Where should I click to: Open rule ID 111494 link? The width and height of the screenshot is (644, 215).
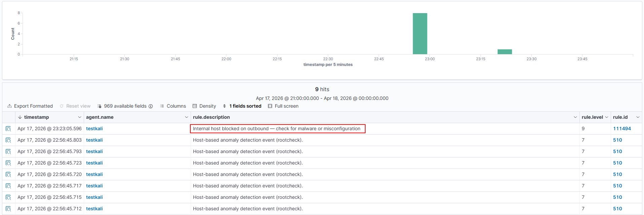click(x=622, y=129)
